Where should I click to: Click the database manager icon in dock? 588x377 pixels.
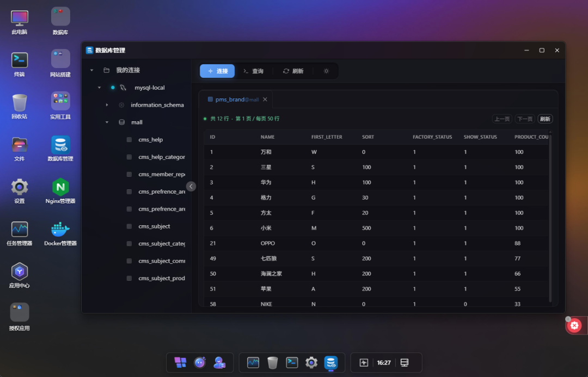coord(331,362)
